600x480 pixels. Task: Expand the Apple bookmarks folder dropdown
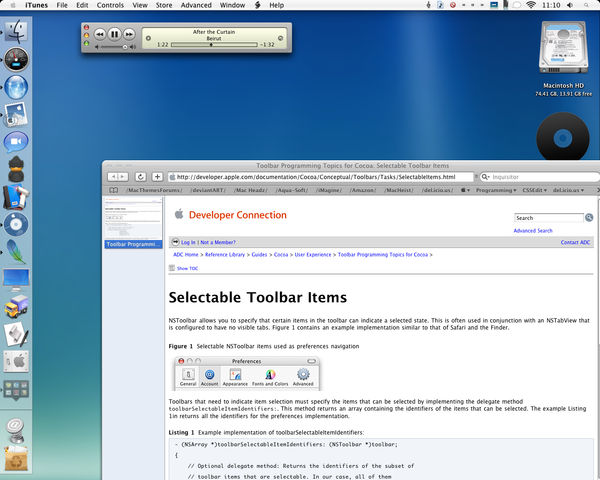pyautogui.click(x=465, y=190)
